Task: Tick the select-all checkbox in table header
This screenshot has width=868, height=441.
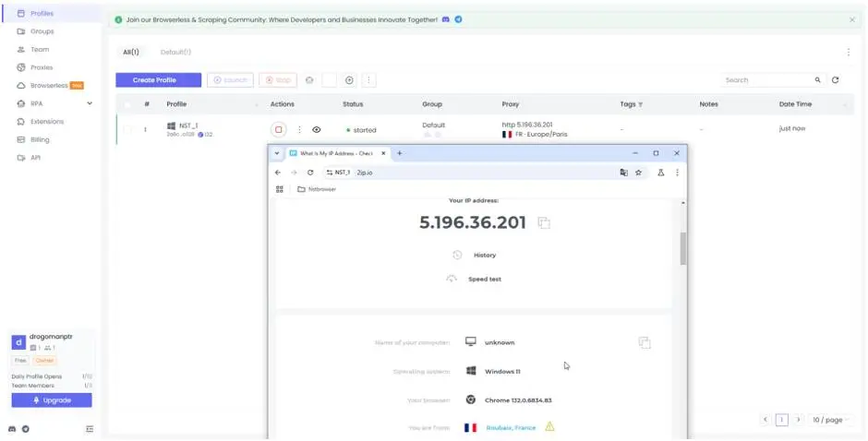Action: (x=127, y=104)
